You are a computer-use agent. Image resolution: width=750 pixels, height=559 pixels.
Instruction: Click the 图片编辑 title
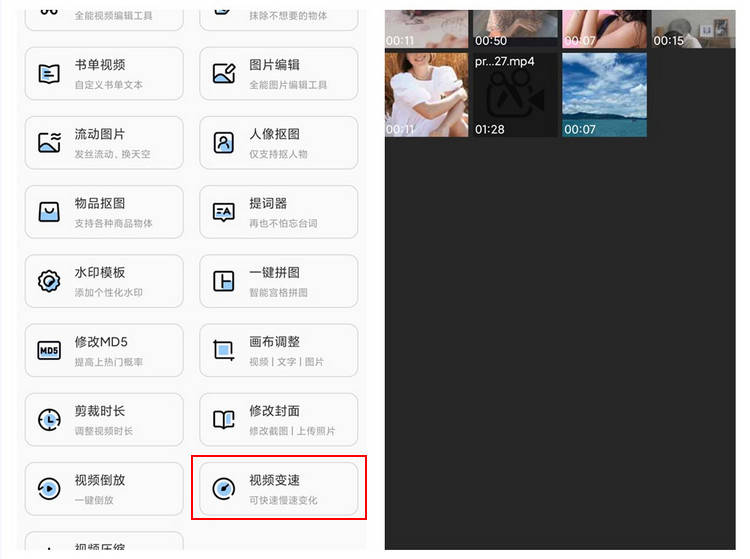pyautogui.click(x=275, y=65)
